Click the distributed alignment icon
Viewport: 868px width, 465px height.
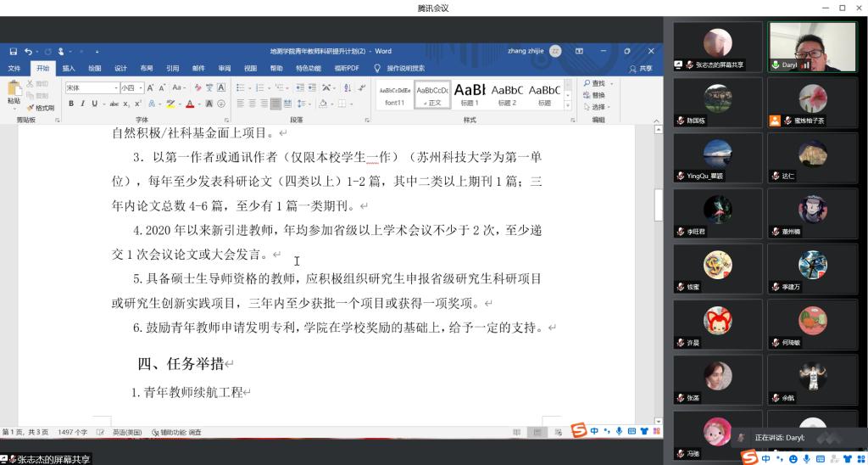tap(287, 104)
